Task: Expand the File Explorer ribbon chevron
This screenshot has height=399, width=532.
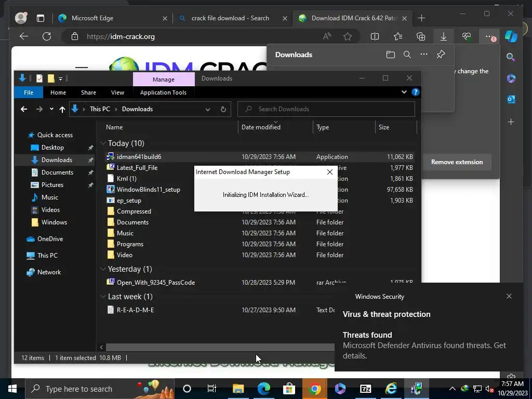Action: (404, 92)
